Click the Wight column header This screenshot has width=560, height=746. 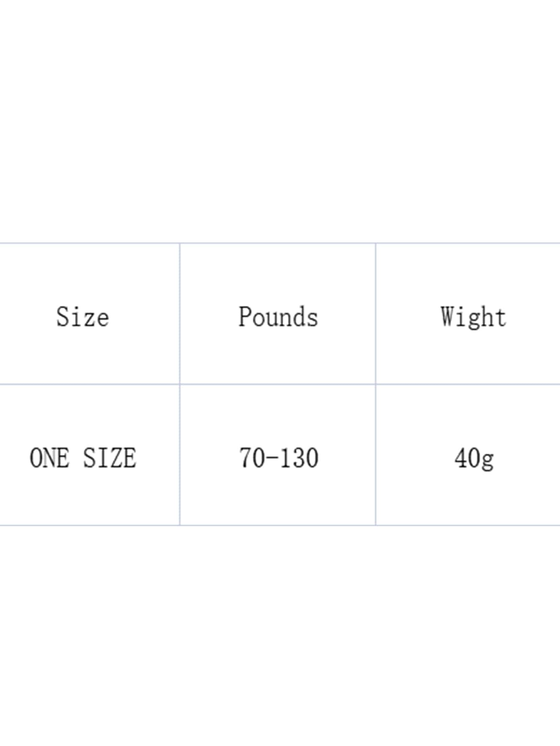pos(473,316)
